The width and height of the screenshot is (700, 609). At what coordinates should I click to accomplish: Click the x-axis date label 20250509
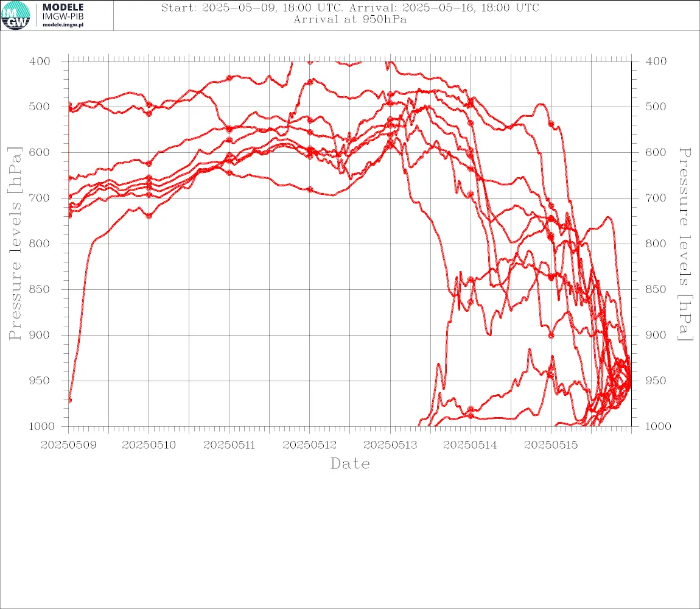[68, 445]
